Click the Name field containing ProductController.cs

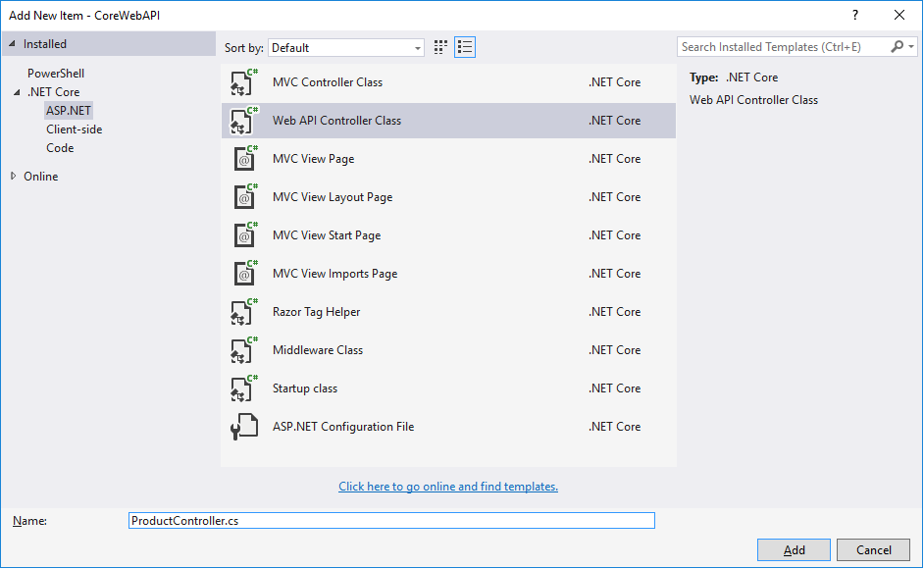(391, 521)
